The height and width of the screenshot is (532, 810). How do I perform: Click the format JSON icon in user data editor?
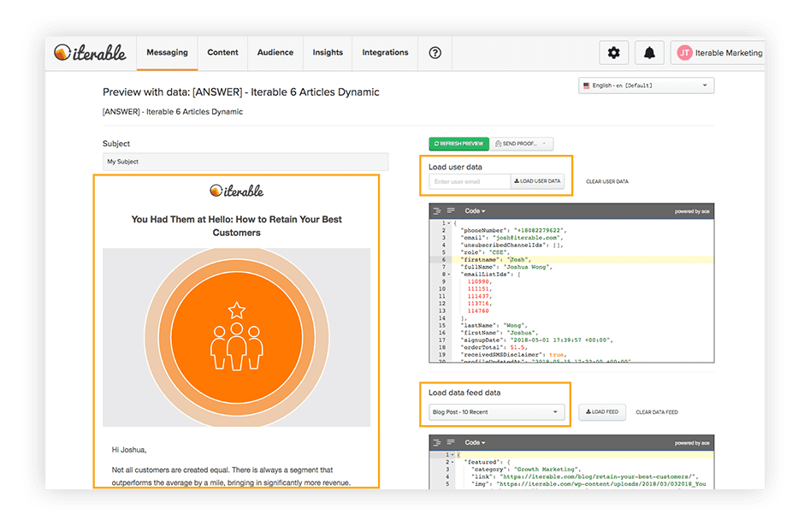pyautogui.click(x=437, y=210)
